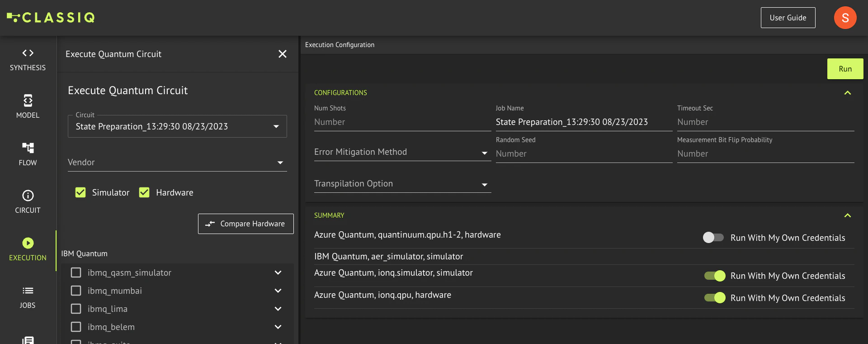Expand the ibmq_mumbai details chevron
The height and width of the screenshot is (344, 868).
point(278,291)
